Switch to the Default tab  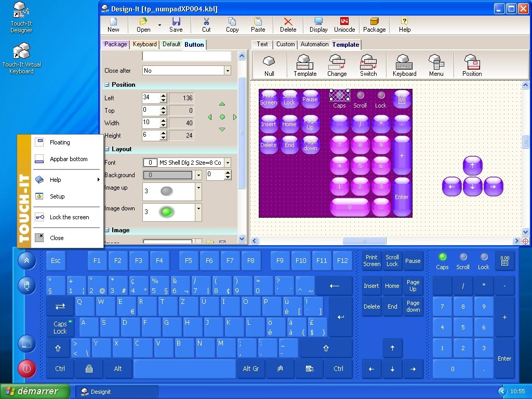pyautogui.click(x=171, y=44)
